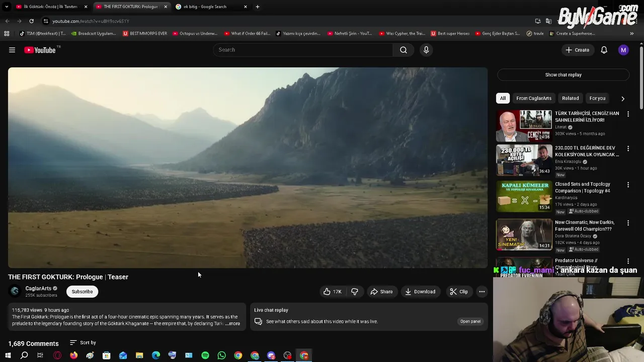Like the video with thumbs up
This screenshot has width=644, height=362.
click(x=333, y=292)
